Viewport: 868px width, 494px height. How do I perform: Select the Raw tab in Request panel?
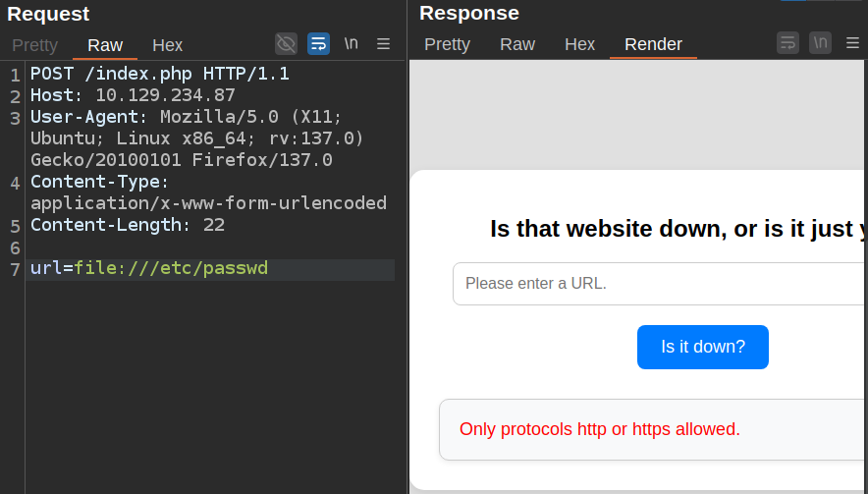pyautogui.click(x=105, y=45)
